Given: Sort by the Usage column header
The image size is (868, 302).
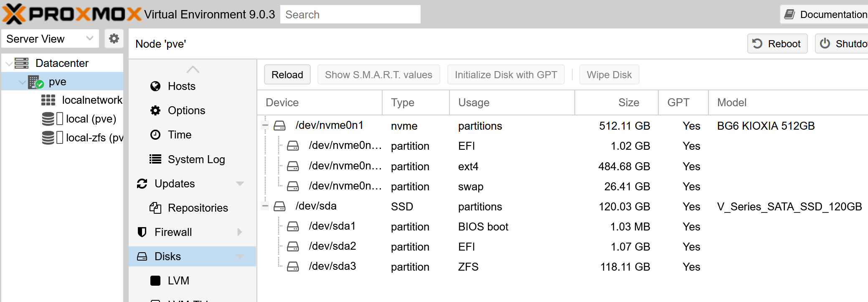Looking at the screenshot, I should point(512,102).
